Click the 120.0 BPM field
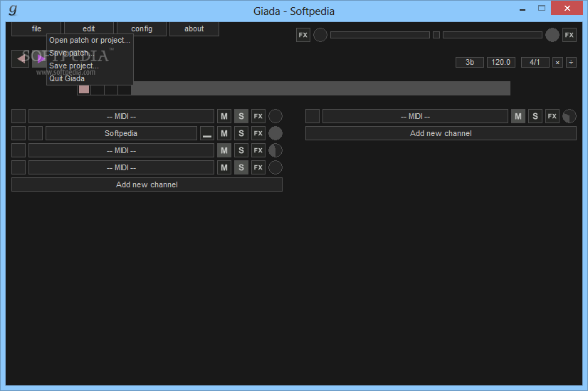Viewport: 588px width, 391px height. pos(501,62)
